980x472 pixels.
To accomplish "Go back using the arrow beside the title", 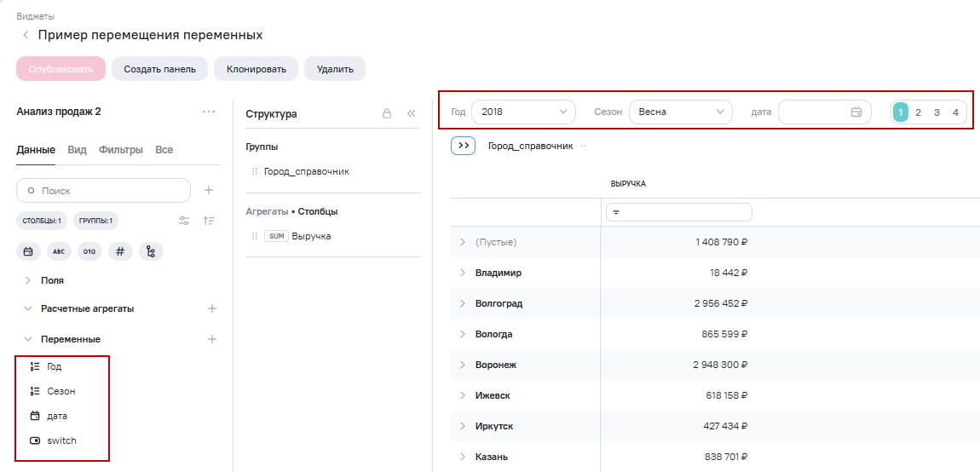I will pos(26,36).
